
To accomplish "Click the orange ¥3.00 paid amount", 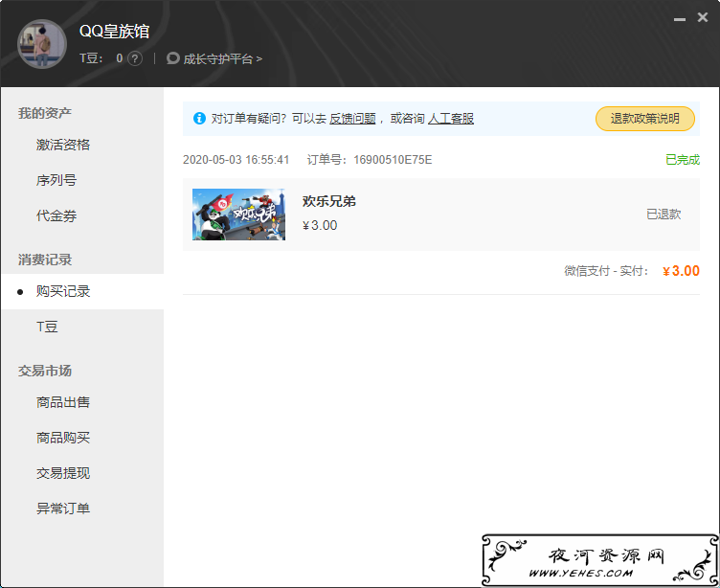I will point(681,271).
